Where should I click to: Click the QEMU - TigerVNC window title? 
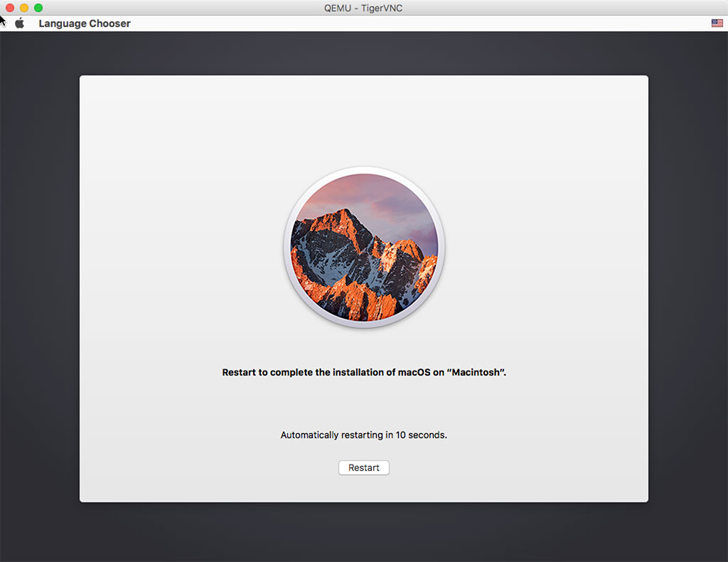pos(363,8)
